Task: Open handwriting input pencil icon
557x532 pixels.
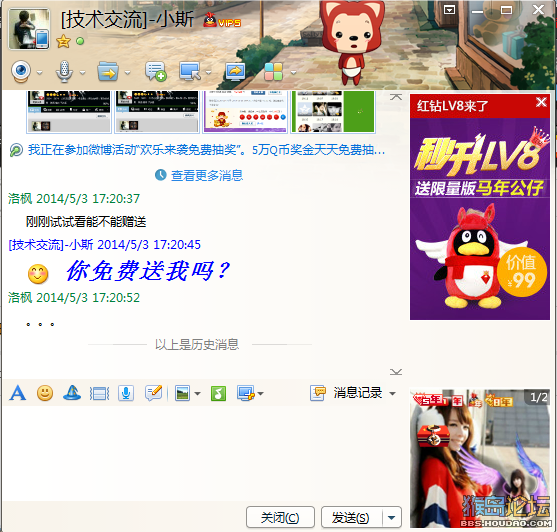Action: click(153, 393)
